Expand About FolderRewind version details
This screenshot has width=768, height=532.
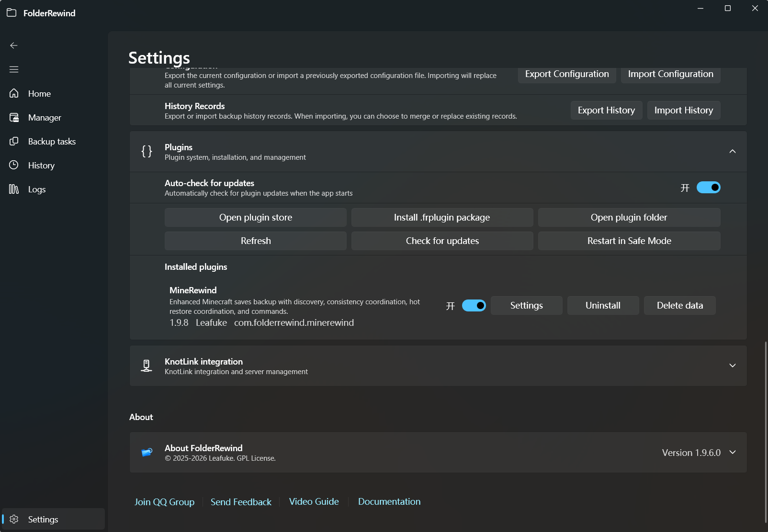732,452
